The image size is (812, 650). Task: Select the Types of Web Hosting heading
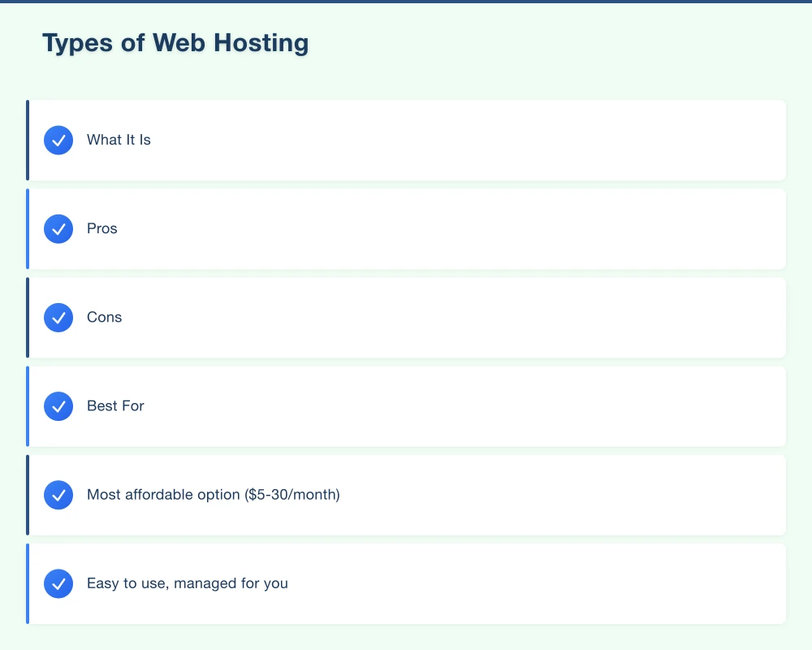point(175,42)
